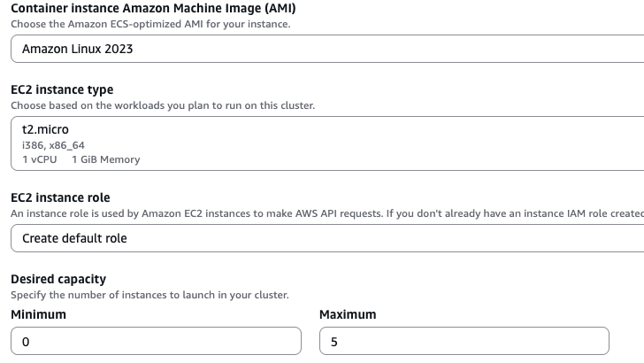The height and width of the screenshot is (363, 644).
Task: Click the ECS-optimized AMI description text
Action: (150, 23)
